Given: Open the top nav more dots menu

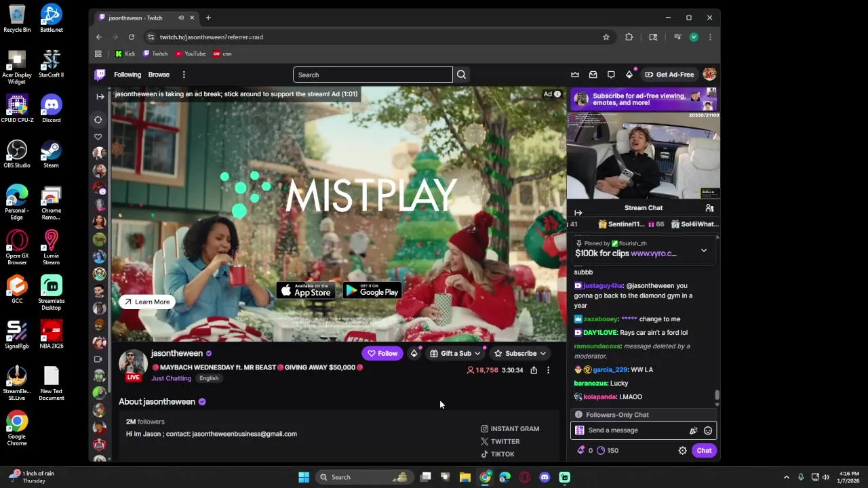Looking at the screenshot, I should [x=184, y=75].
